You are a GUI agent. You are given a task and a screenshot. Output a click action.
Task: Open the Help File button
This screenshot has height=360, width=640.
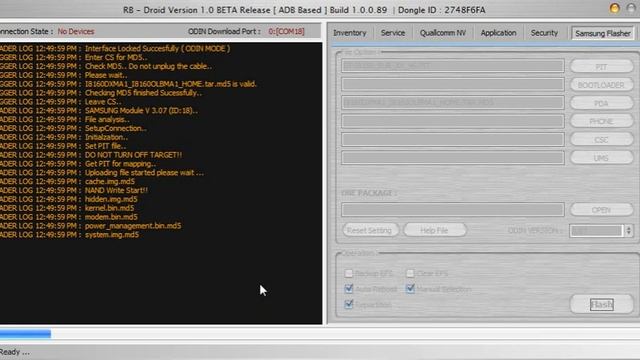[434, 230]
